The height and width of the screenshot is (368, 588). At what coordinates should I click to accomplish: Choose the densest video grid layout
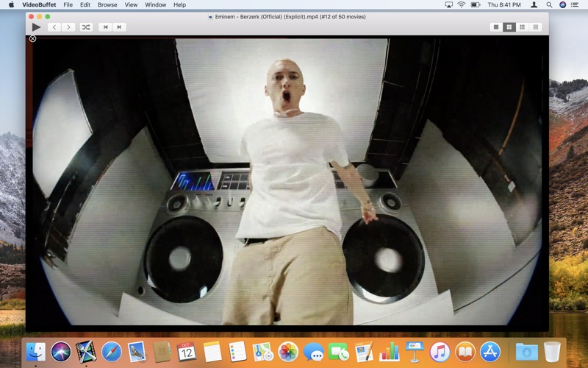point(536,27)
